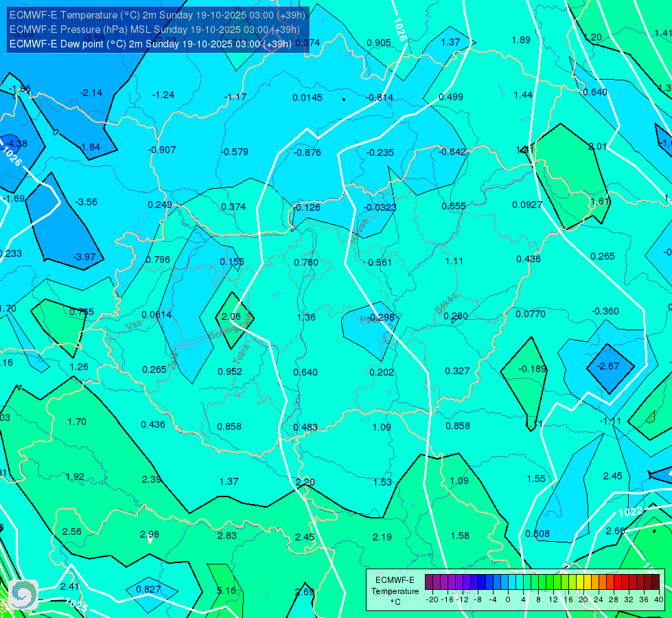Click the value 1.92 on the map

tap(75, 477)
